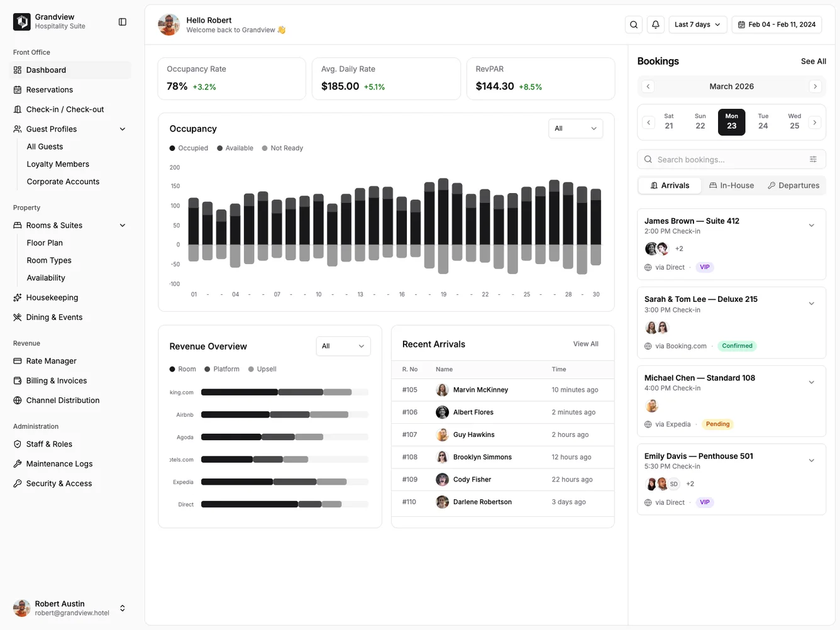Collapse the sidebar using the panel toggle icon
The height and width of the screenshot is (630, 840).
click(122, 21)
